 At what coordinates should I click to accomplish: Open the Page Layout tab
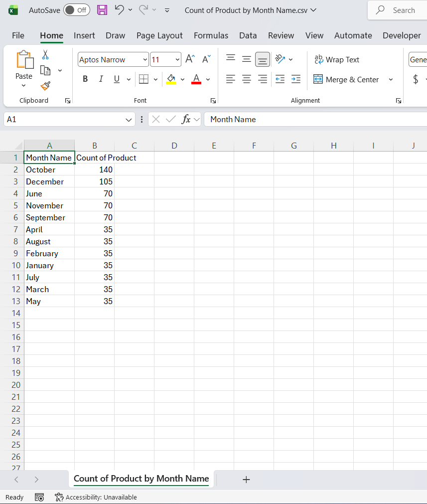159,35
